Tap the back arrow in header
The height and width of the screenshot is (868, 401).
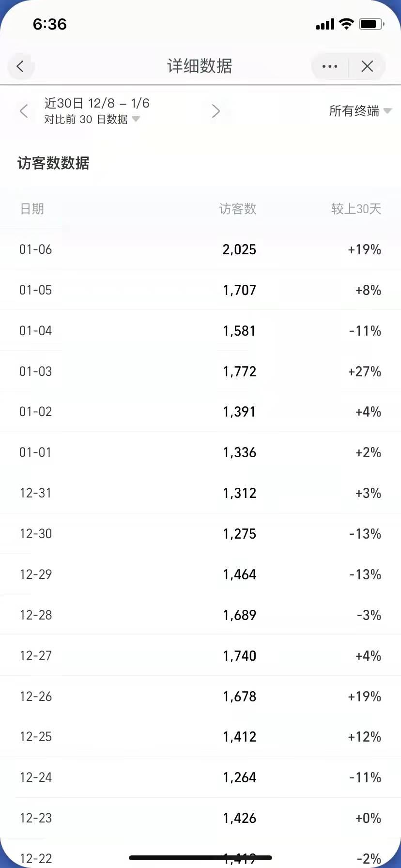click(20, 66)
